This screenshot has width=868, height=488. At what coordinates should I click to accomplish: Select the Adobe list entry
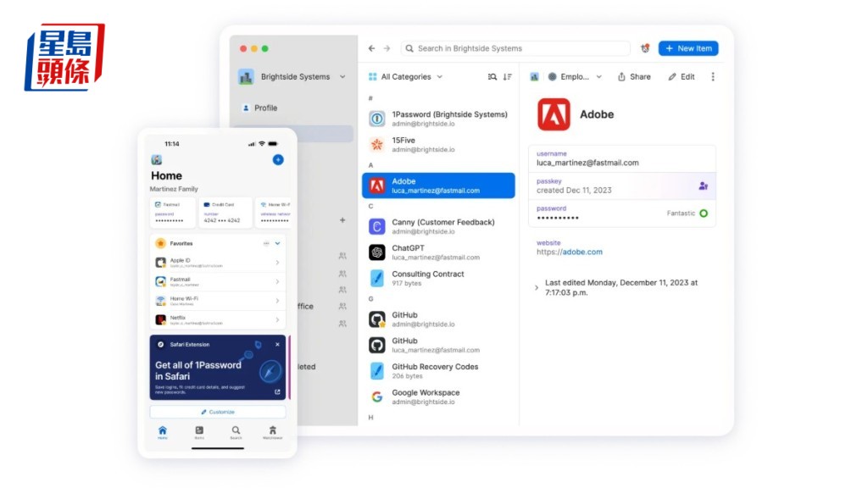click(x=438, y=186)
